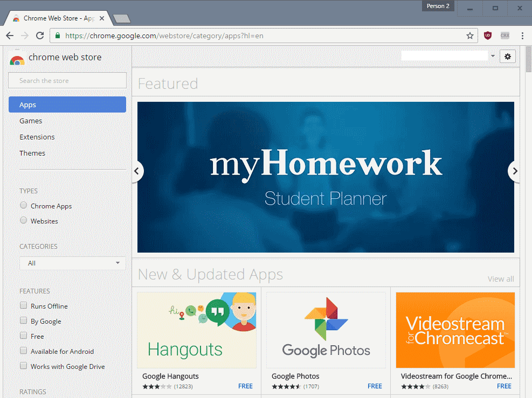Open Videostream for Google Chrome title
Image resolution: width=532 pixels, height=398 pixels.
point(457,376)
